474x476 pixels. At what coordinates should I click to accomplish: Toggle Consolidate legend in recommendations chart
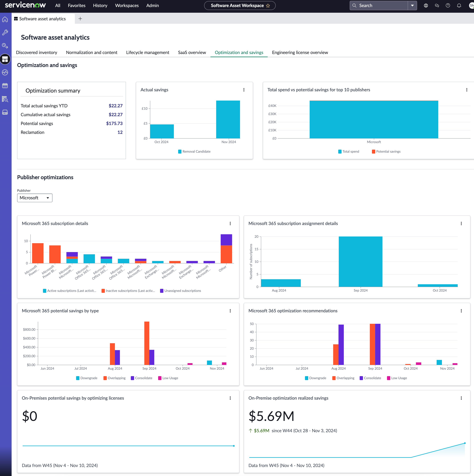click(x=370, y=378)
